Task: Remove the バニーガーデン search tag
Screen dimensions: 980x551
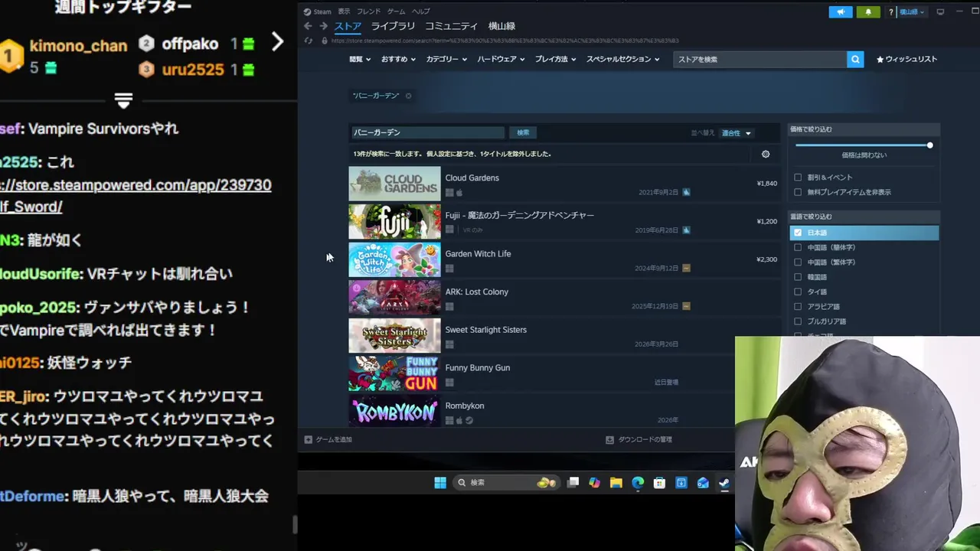Action: click(408, 96)
